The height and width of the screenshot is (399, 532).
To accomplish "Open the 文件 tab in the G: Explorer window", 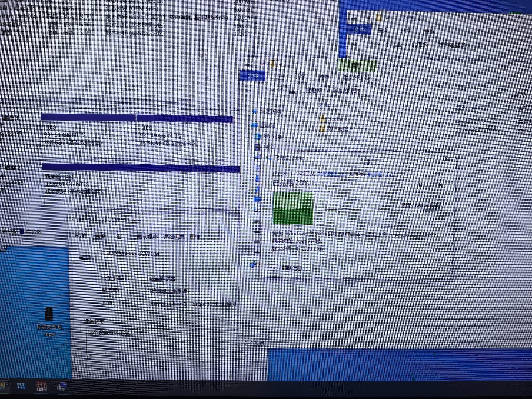I will [x=252, y=76].
